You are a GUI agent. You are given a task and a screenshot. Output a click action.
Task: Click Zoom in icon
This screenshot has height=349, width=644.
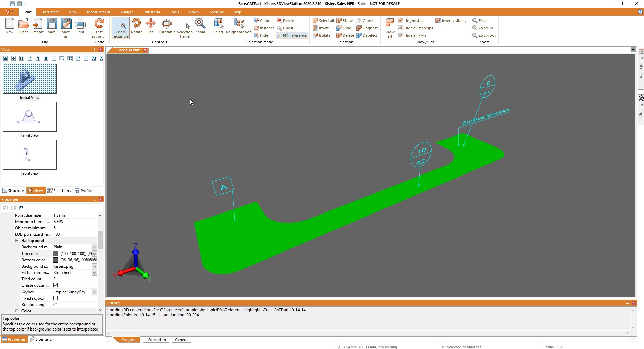482,28
